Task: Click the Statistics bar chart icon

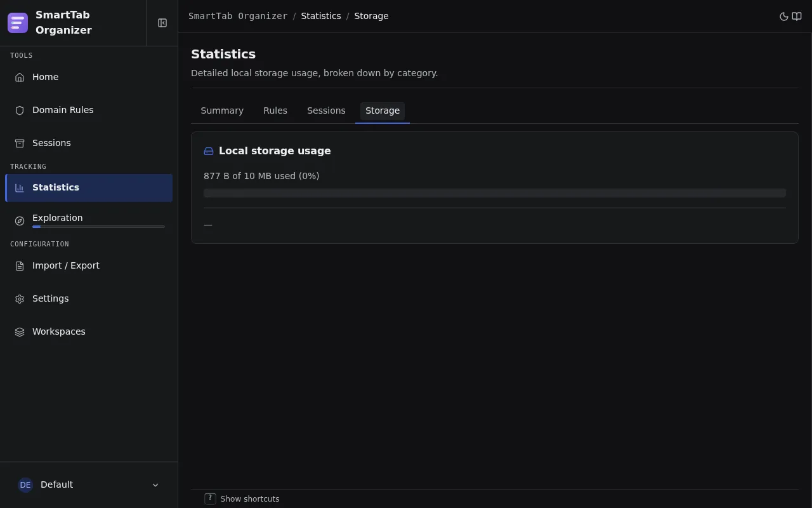Action: click(20, 188)
